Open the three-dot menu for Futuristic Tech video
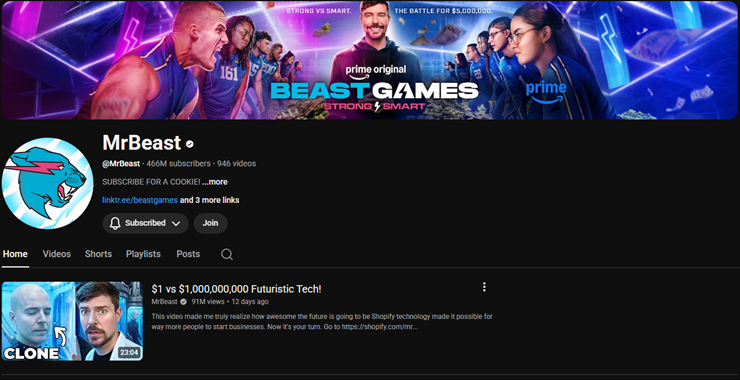 click(x=484, y=287)
